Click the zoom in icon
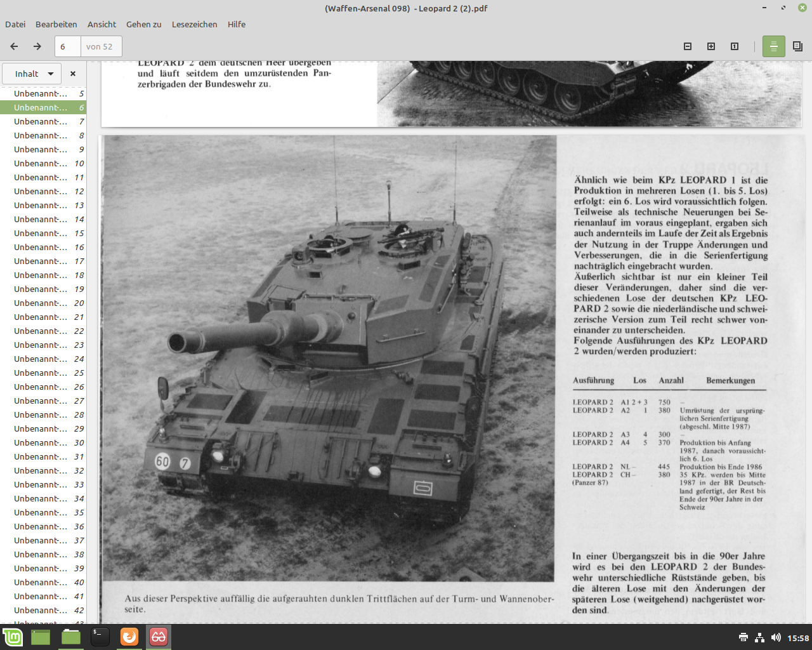 click(x=711, y=46)
